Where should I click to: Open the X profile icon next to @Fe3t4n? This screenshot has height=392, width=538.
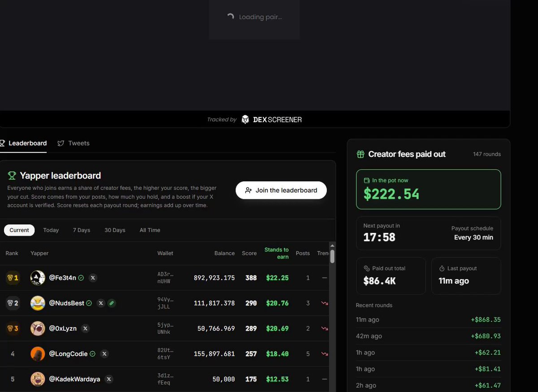[x=93, y=278]
